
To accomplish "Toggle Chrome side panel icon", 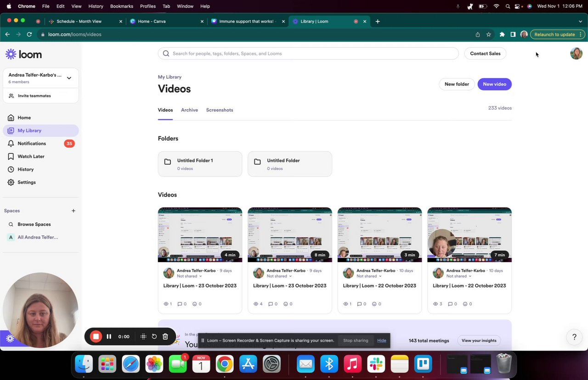I will coord(513,34).
